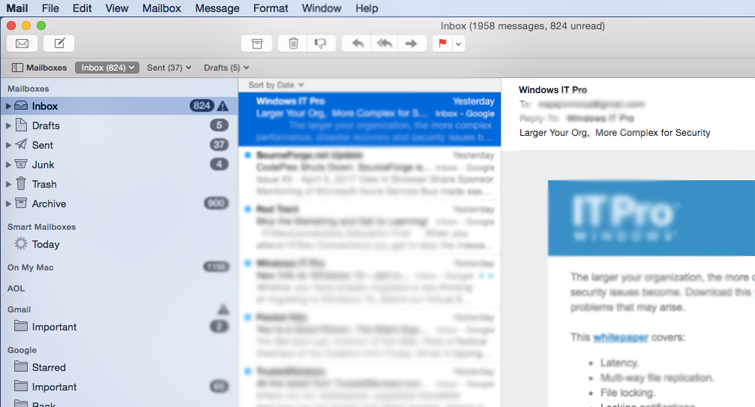Expand the Sent mailbox triangle
Viewport: 755px width, 407px height.
click(8, 145)
